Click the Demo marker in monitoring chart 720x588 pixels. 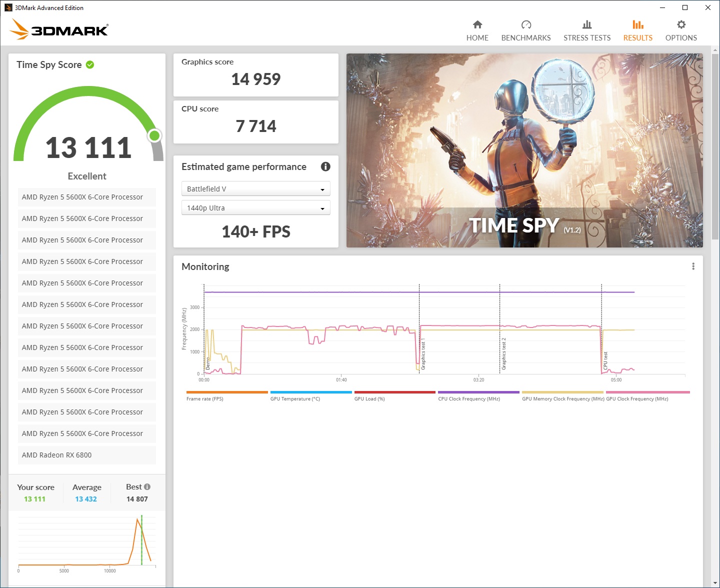(208, 363)
